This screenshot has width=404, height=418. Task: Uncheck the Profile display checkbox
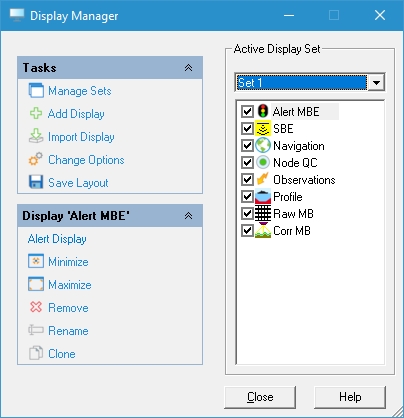[247, 196]
